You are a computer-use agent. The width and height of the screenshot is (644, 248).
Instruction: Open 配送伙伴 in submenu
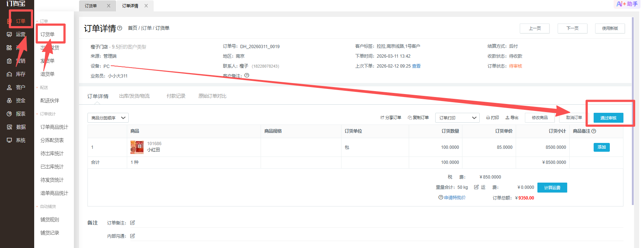click(x=50, y=101)
